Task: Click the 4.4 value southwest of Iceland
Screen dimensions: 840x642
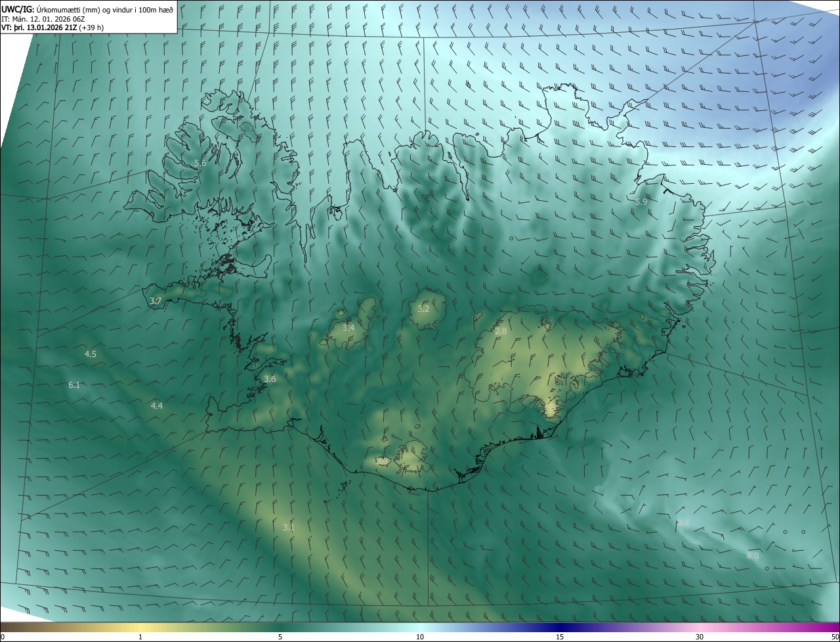Action: pyautogui.click(x=157, y=406)
